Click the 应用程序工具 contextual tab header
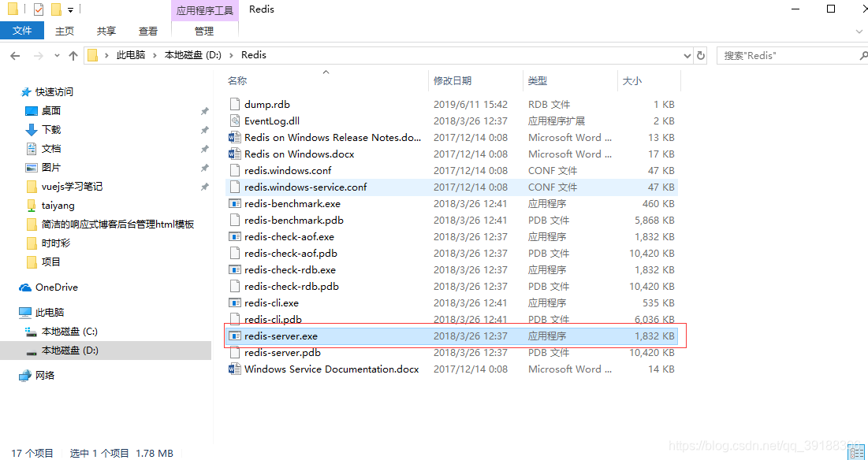The image size is (868, 460). tap(205, 10)
